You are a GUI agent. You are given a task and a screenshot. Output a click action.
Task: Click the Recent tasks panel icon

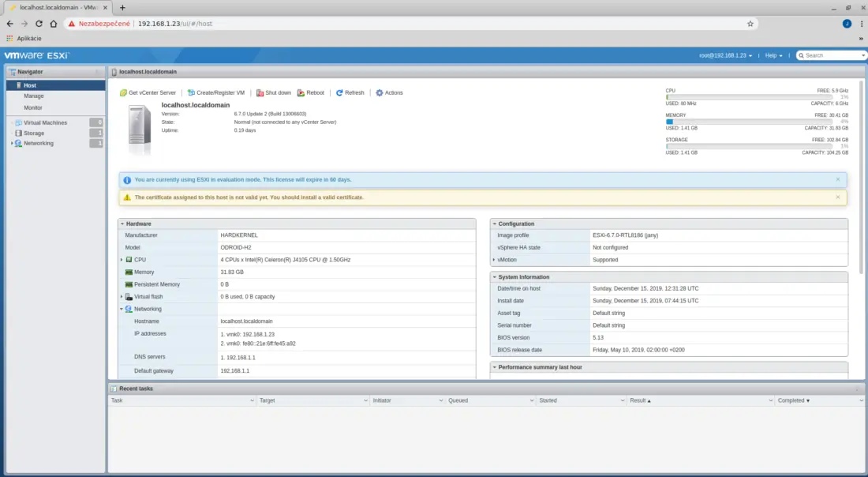(114, 389)
